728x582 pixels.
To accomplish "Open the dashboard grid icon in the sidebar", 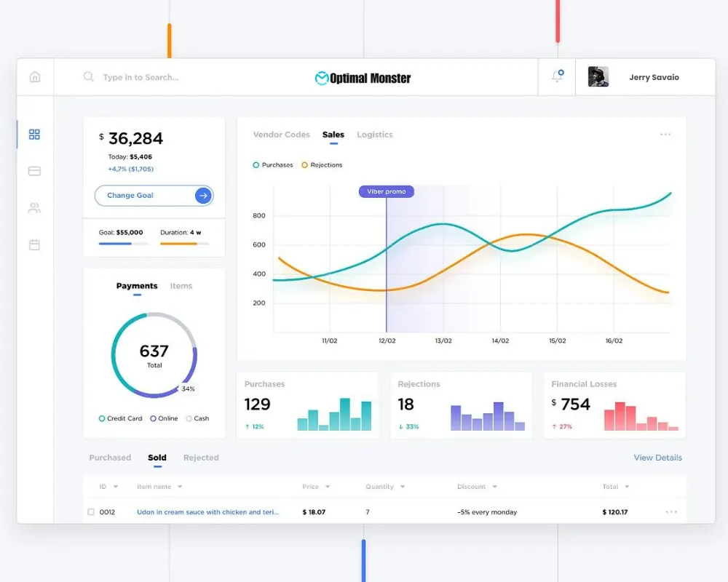I will point(34,135).
